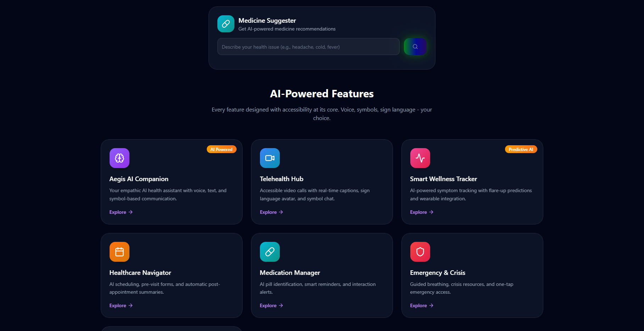644x331 pixels.
Task: Select the brain icon on Aegis AI Companion
Action: click(119, 158)
